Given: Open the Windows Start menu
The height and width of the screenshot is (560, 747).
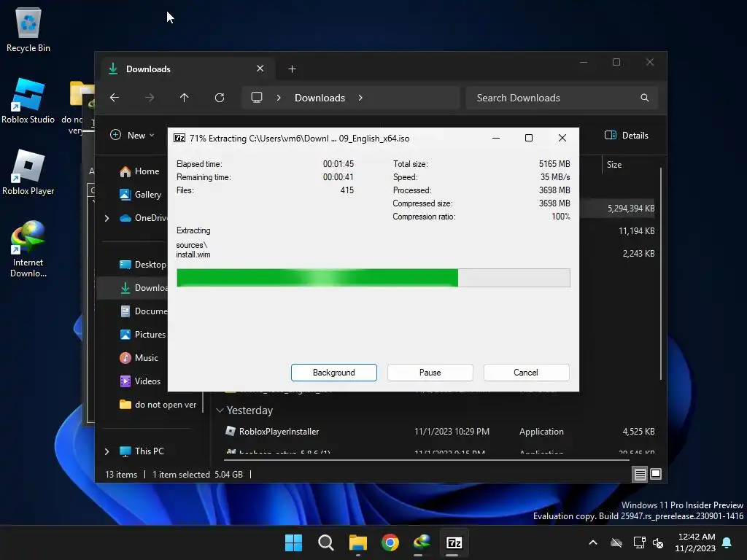Looking at the screenshot, I should pyautogui.click(x=293, y=542).
